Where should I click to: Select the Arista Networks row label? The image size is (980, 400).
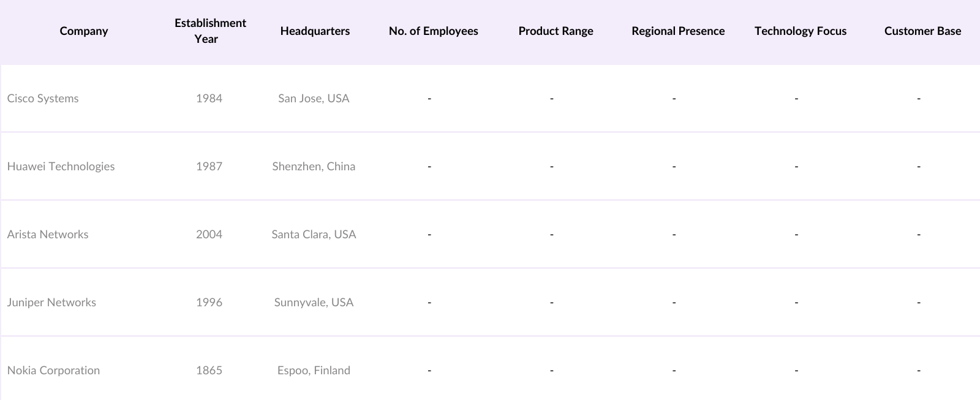coord(48,235)
